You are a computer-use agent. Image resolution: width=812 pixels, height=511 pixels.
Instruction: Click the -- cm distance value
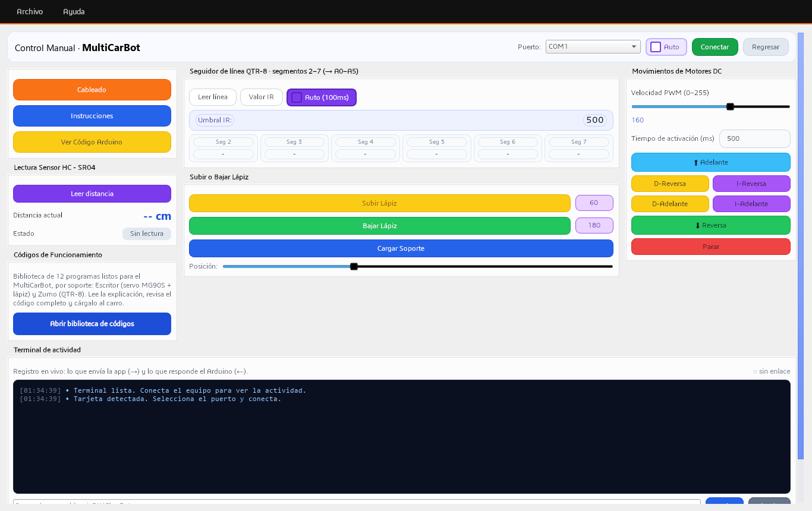pos(158,216)
